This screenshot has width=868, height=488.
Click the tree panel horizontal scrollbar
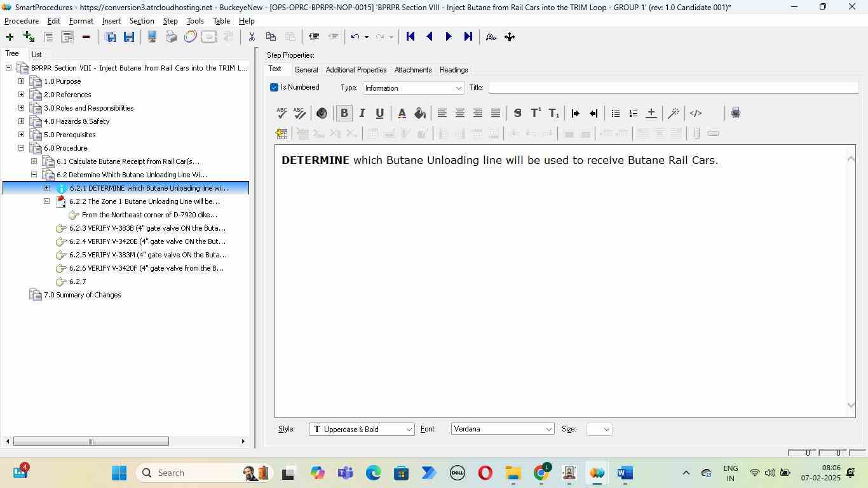click(x=91, y=442)
